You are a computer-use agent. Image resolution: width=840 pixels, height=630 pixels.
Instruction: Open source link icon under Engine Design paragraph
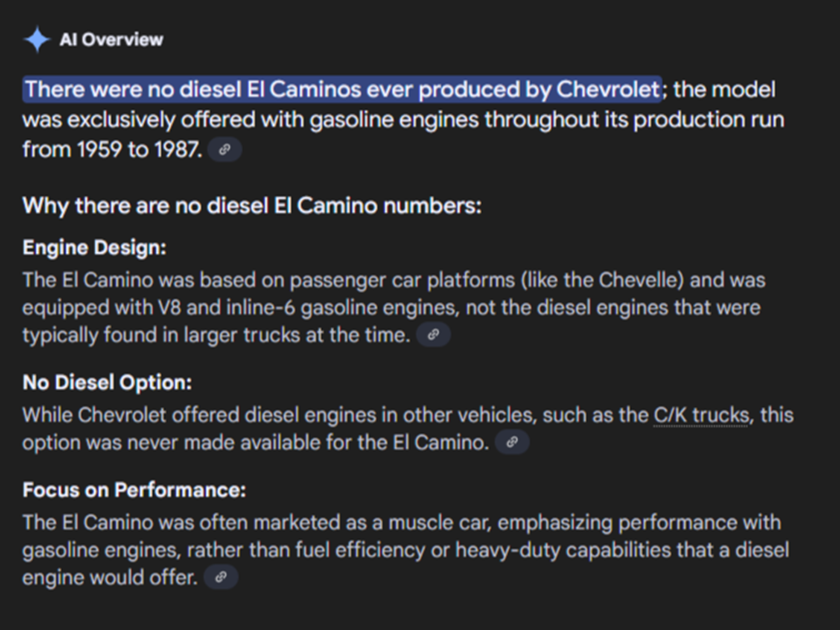(x=433, y=334)
